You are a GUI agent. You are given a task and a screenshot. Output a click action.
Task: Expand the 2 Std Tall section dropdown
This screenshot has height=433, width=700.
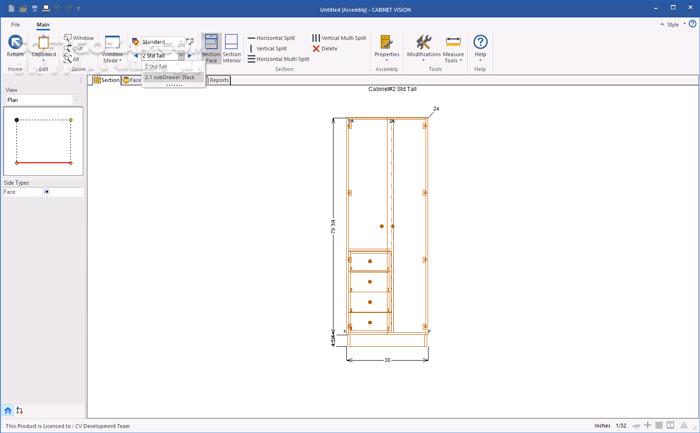point(181,56)
